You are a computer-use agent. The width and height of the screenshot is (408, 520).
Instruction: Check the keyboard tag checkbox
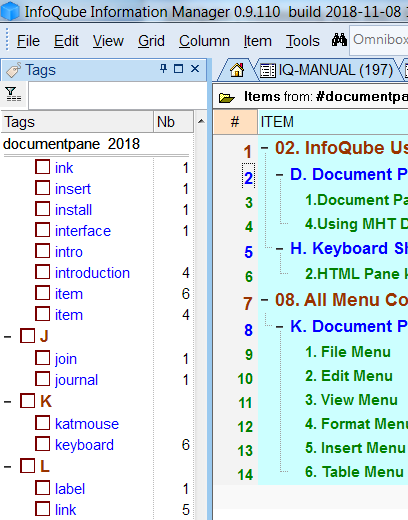tap(42, 444)
